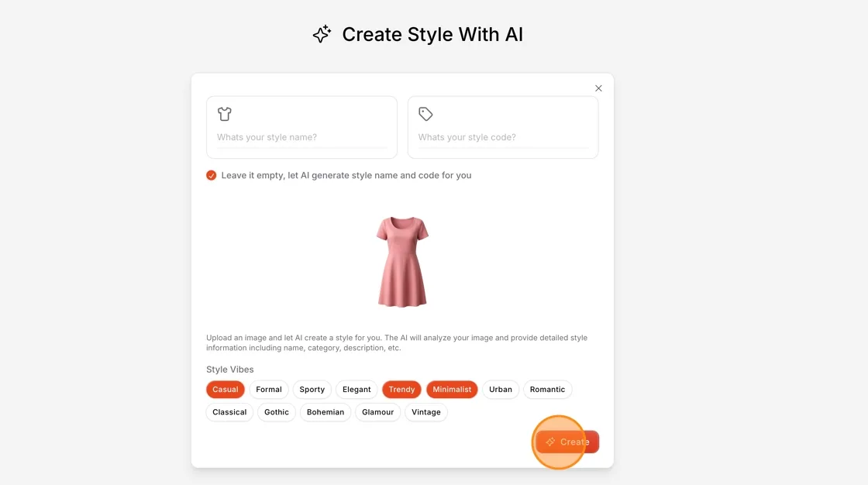The image size is (868, 485).
Task: Deselect the Minimalist style vibe
Action: click(453, 389)
